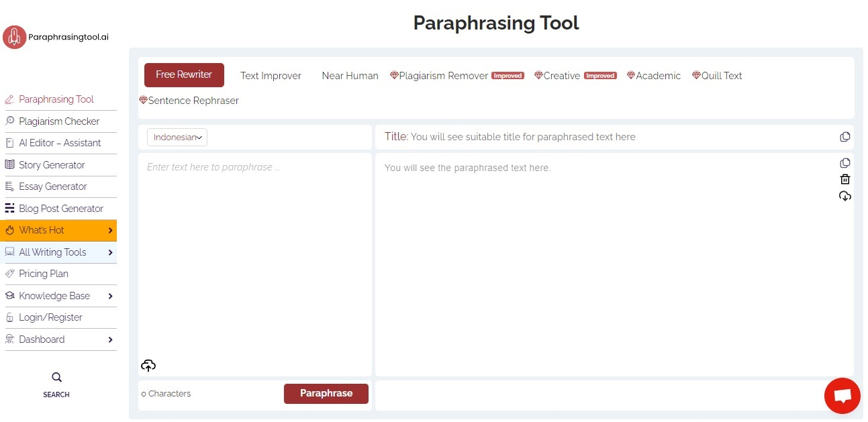The width and height of the screenshot is (868, 422).
Task: Download output with cloud download icon
Action: click(x=845, y=196)
